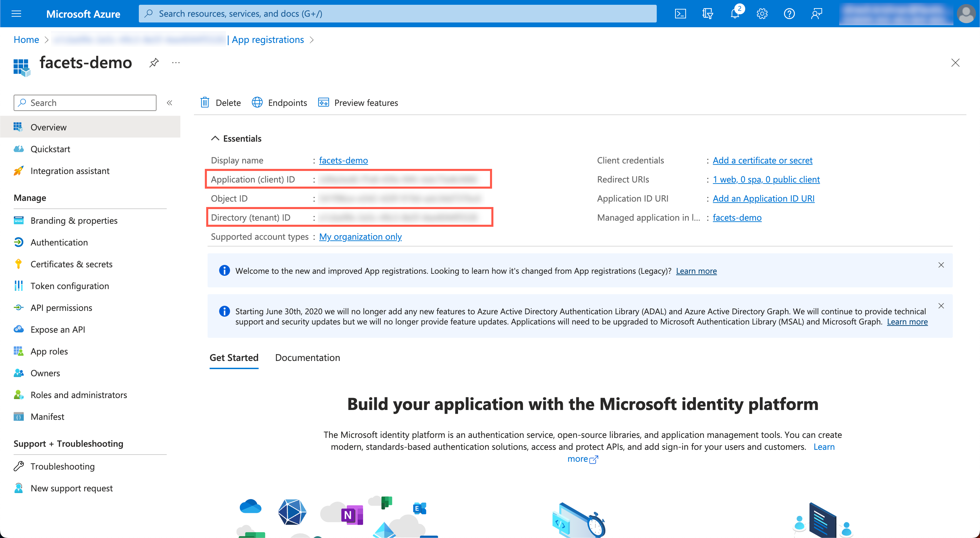Screen dimensions: 980x538
Task: Open the Help question mark icon
Action: click(789, 14)
